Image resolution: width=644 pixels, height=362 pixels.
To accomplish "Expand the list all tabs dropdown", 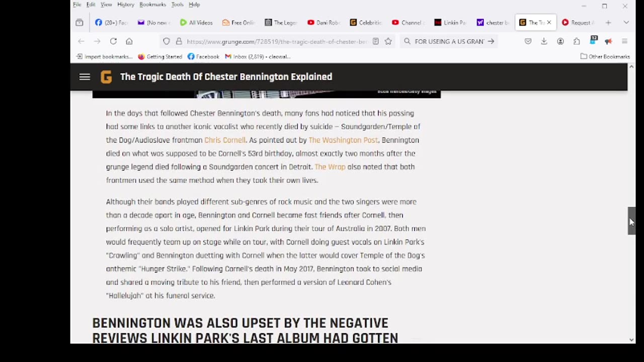I will point(626,23).
